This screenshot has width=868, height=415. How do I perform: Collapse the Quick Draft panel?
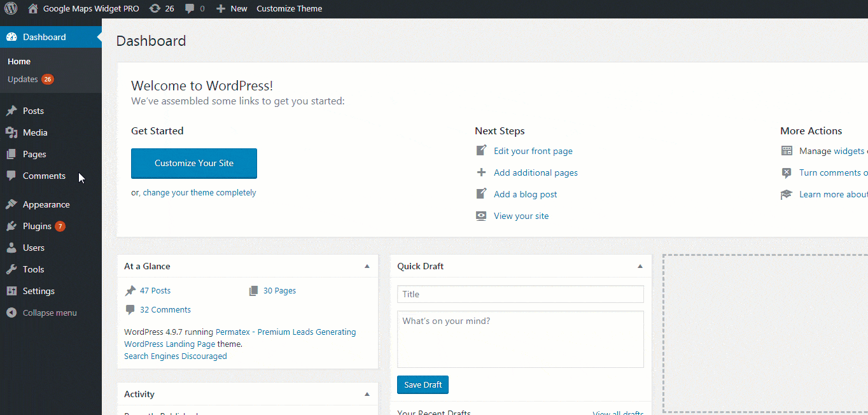(x=640, y=266)
